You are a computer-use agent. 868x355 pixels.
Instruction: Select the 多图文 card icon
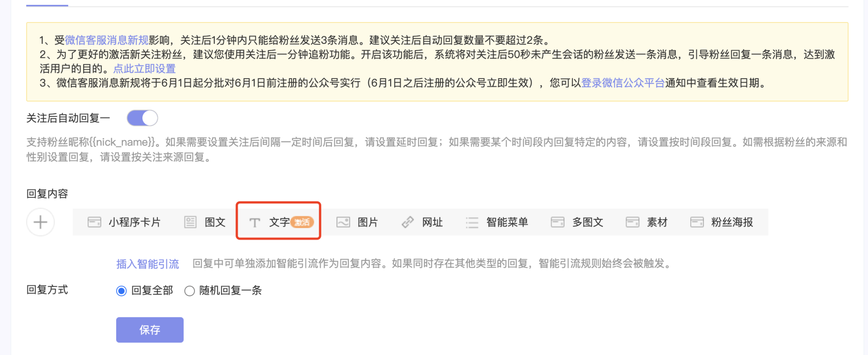pyautogui.click(x=557, y=222)
